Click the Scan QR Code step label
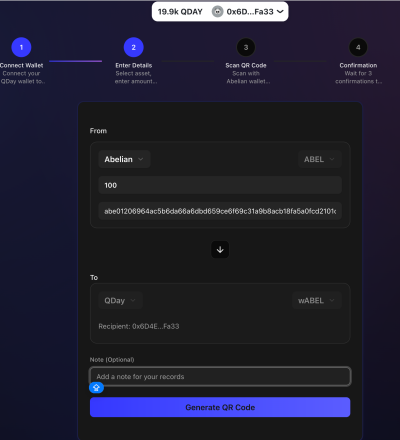Screen dimensions: 400x440 pyautogui.click(x=246, y=65)
